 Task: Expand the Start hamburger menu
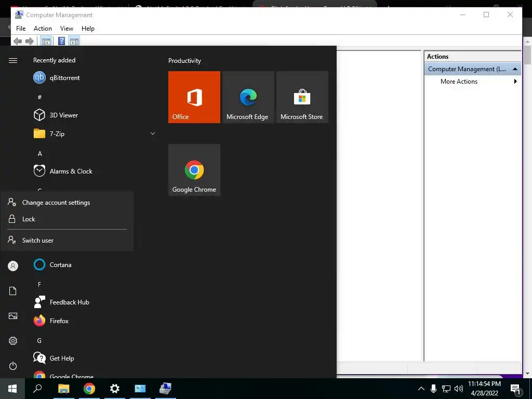tap(13, 60)
